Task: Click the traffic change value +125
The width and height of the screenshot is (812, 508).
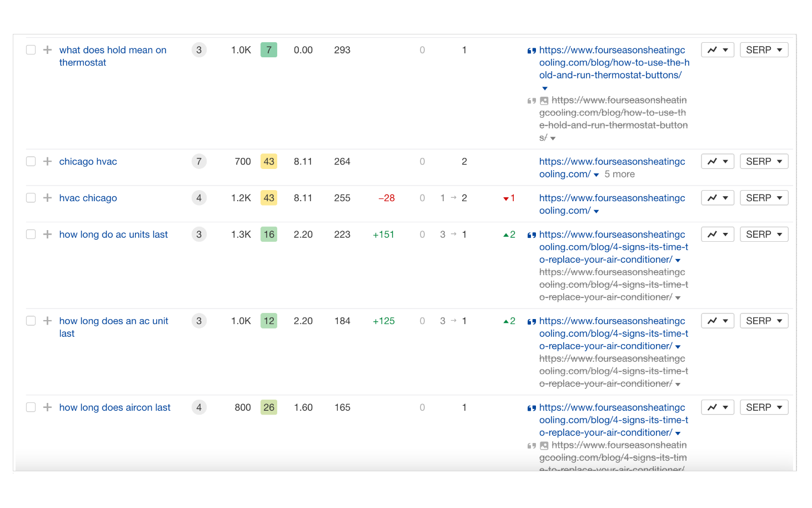Action: coord(384,321)
